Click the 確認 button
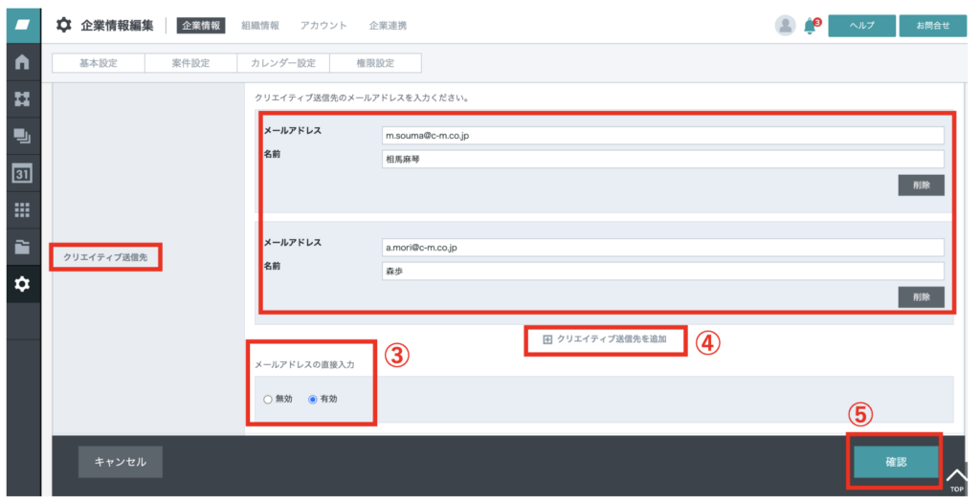This screenshot has height=501, width=980. [896, 462]
